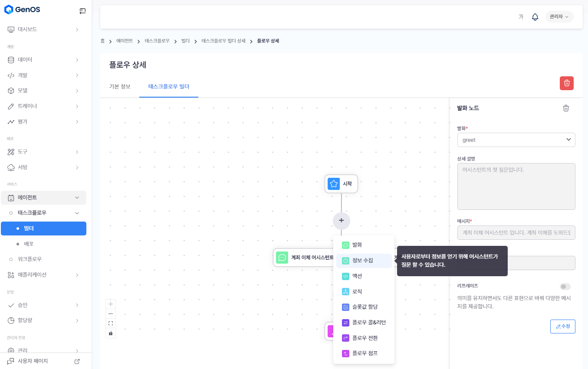Click the plus add-node button under 시작
588x369 pixels.
point(342,221)
